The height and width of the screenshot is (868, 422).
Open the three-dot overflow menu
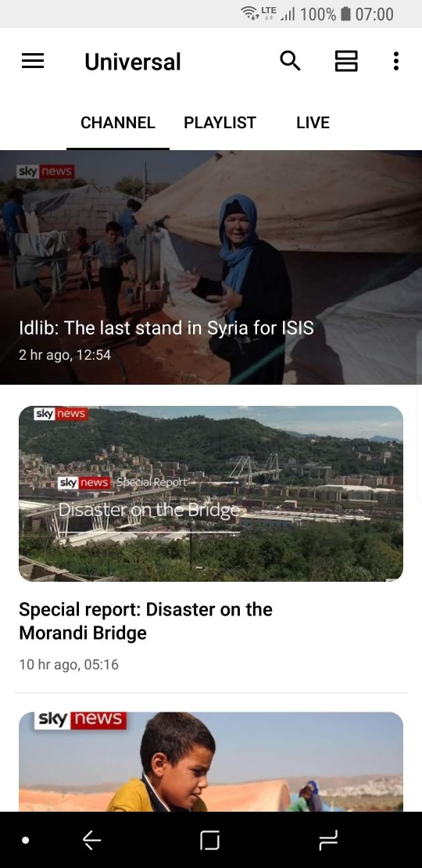[396, 61]
